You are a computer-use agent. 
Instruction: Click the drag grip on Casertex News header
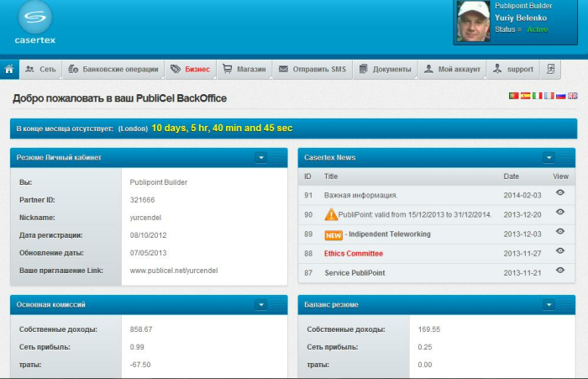566,158
